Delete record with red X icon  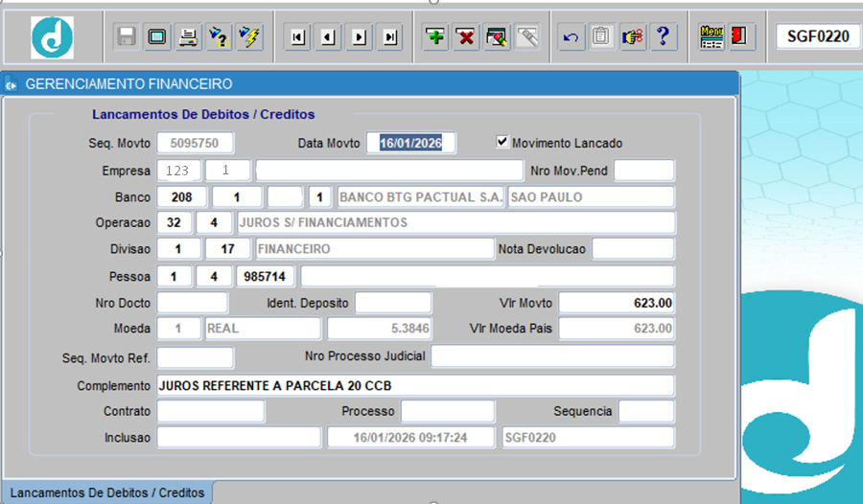coord(466,37)
